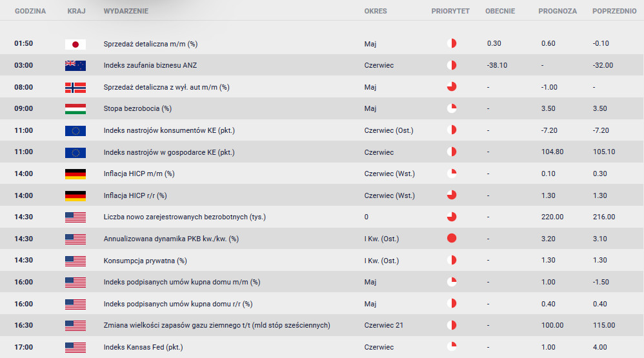644x358 pixels.
Task: Click the Japan flag icon at 01:50
Action: (x=75, y=44)
